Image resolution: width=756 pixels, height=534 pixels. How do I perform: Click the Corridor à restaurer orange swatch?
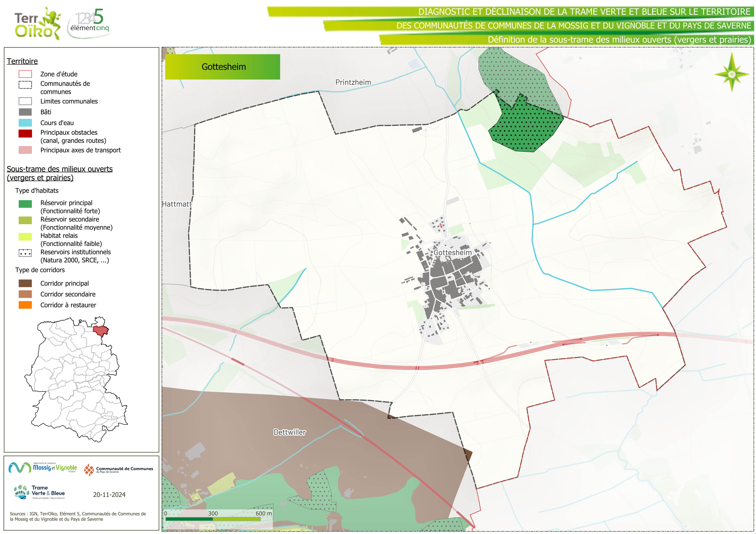(25, 305)
